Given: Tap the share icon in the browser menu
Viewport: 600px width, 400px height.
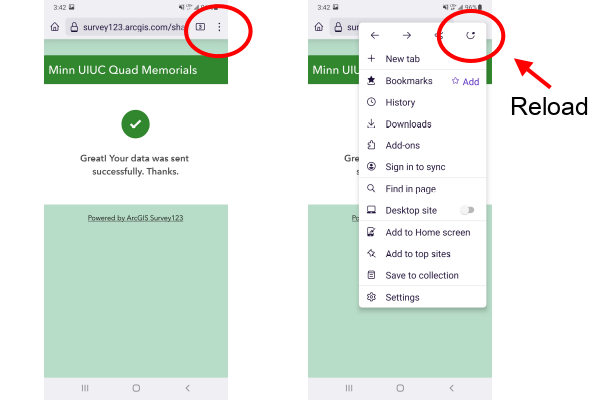Looking at the screenshot, I should 438,36.
